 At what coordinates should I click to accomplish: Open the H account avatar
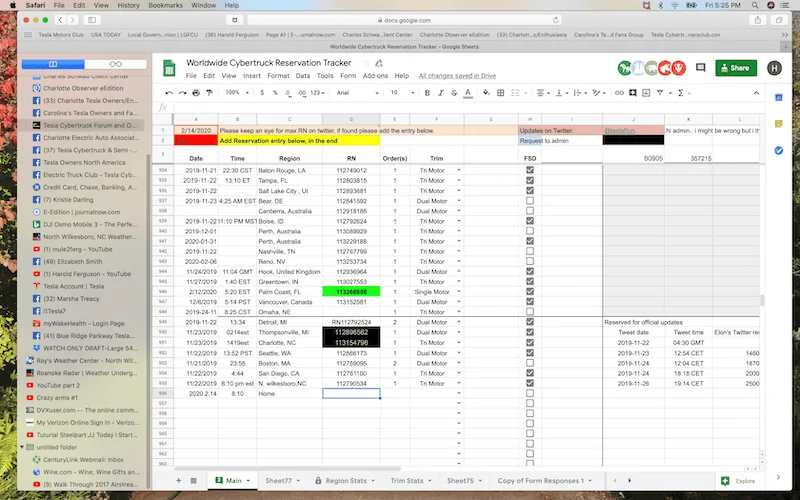pyautogui.click(x=774, y=68)
